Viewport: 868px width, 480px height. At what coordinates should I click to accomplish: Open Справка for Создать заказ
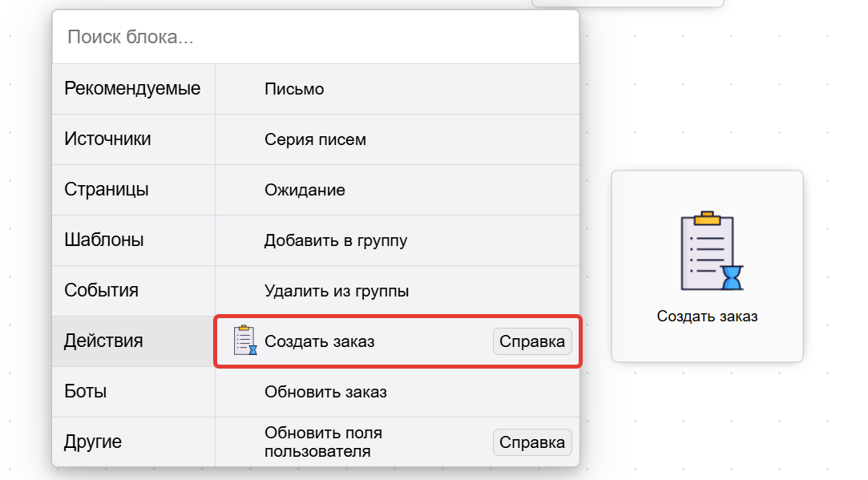click(x=531, y=341)
